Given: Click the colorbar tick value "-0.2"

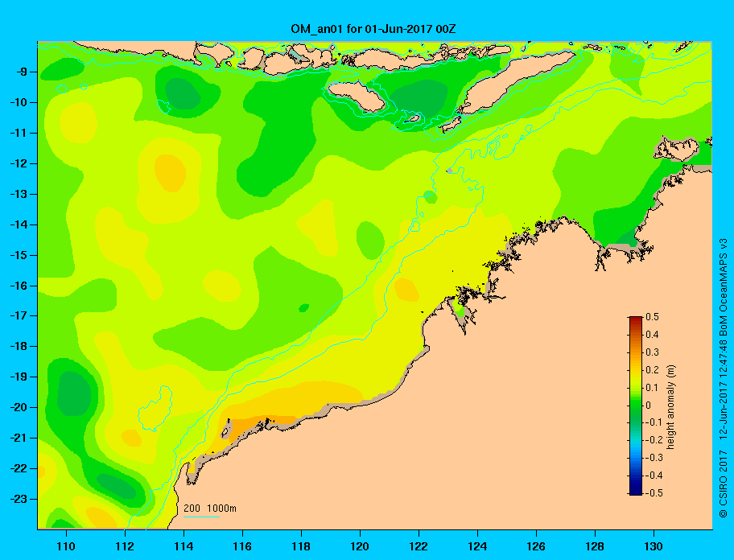Looking at the screenshot, I should tap(654, 440).
